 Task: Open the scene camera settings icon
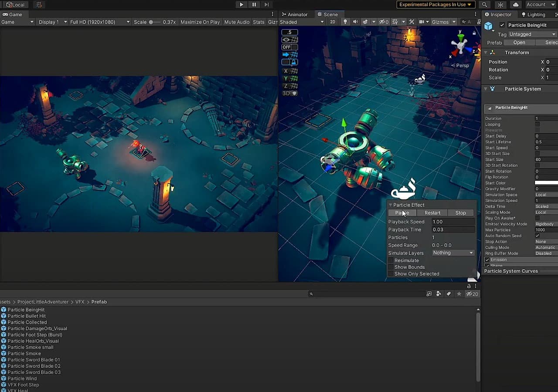(422, 22)
